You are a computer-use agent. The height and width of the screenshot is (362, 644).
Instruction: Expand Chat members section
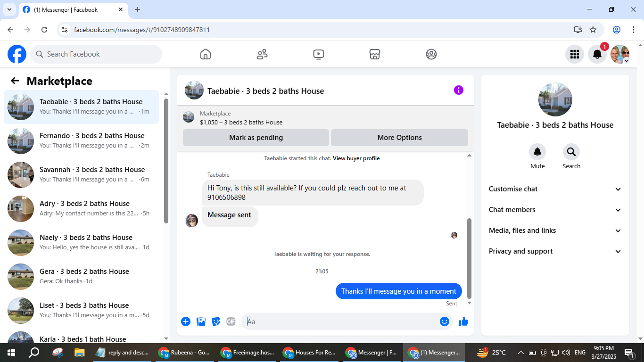coord(555,210)
